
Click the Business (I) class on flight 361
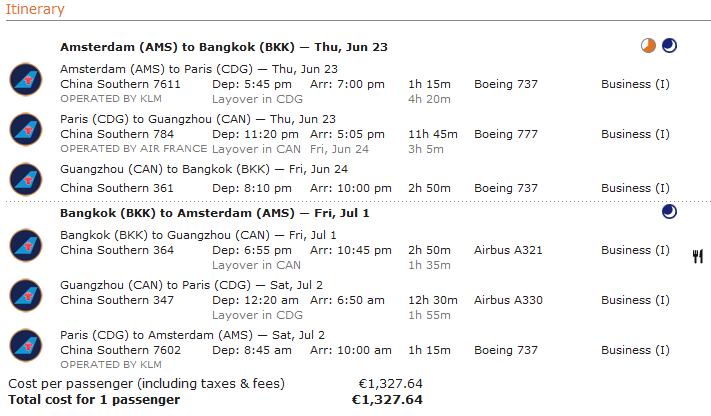[x=635, y=188]
